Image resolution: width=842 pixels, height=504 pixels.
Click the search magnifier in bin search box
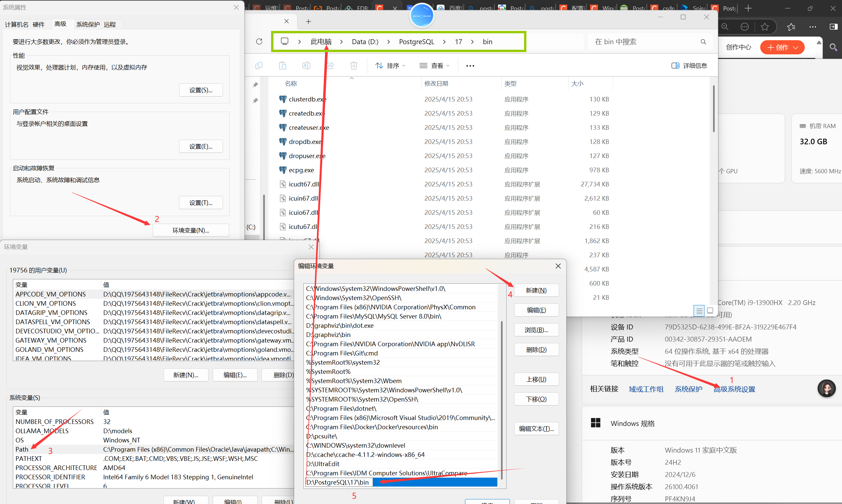point(703,42)
